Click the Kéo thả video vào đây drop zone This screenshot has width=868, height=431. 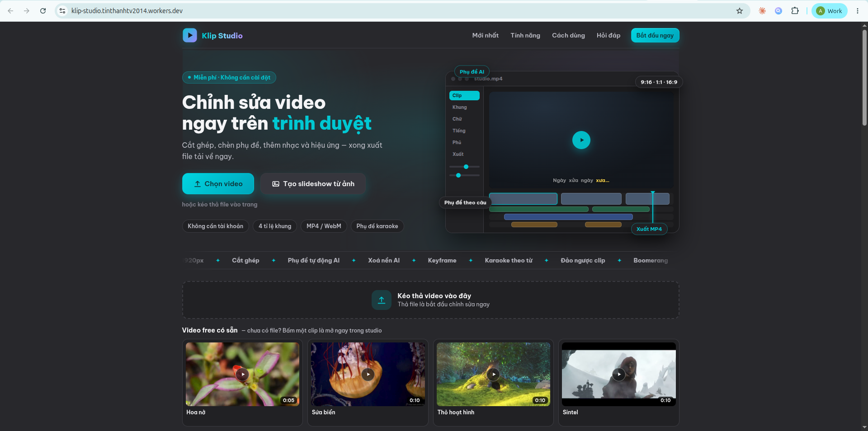(x=430, y=300)
